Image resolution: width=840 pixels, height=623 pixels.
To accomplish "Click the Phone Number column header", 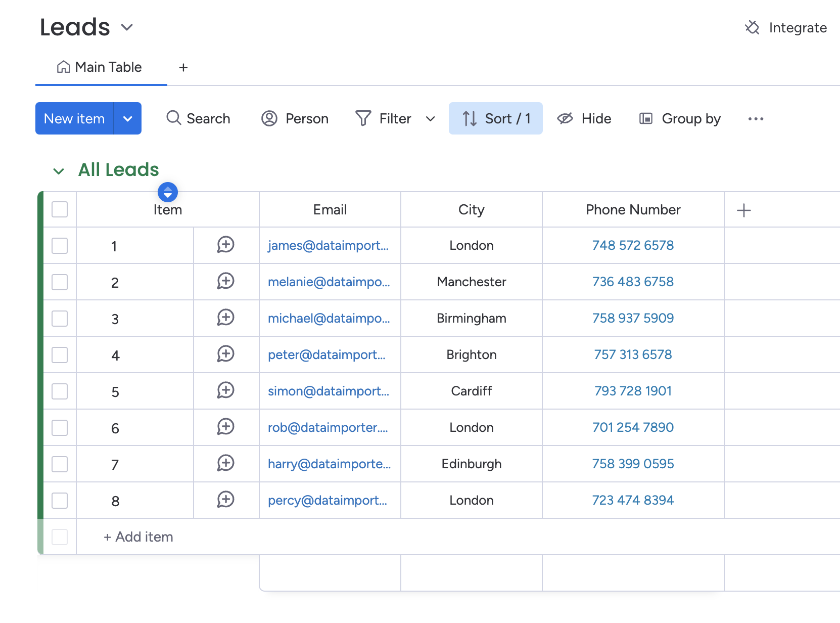I will pyautogui.click(x=633, y=209).
